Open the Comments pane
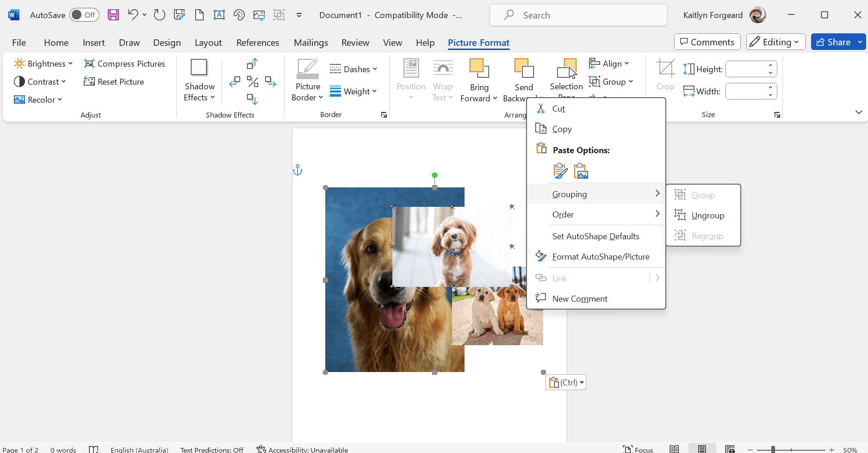 (707, 42)
